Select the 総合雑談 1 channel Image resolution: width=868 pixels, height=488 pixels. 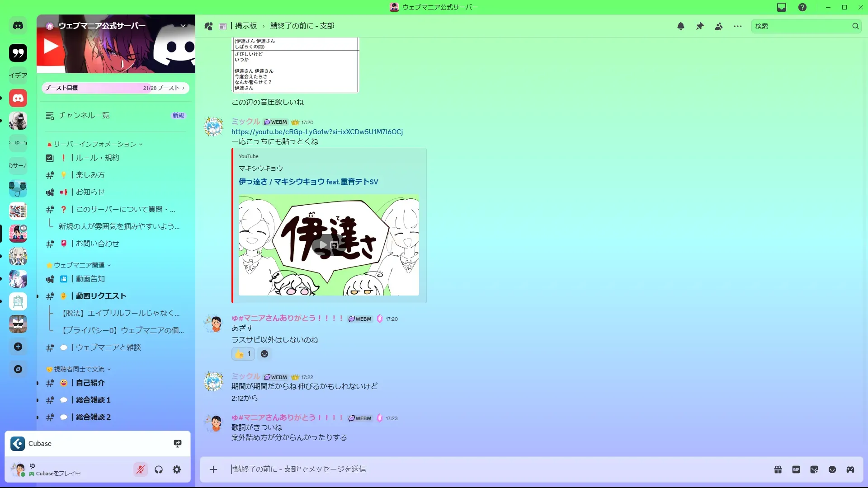coord(93,400)
